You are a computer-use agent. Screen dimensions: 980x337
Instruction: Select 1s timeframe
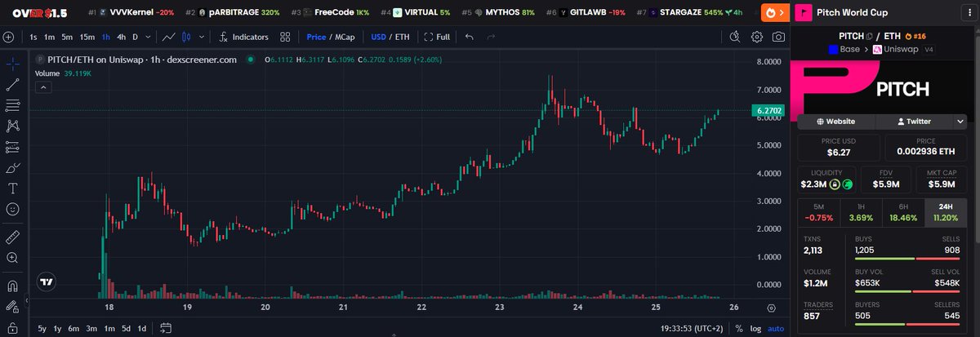point(33,37)
